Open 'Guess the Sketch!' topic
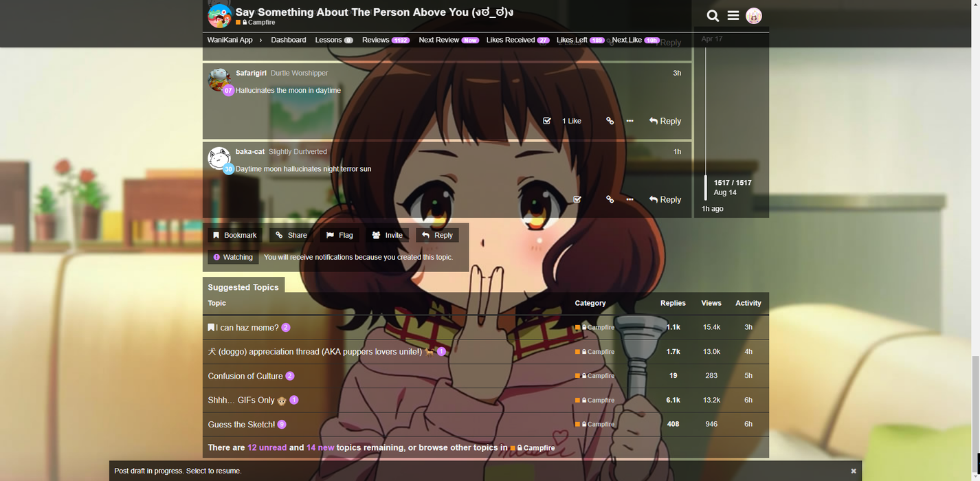The height and width of the screenshot is (481, 980). tap(241, 425)
